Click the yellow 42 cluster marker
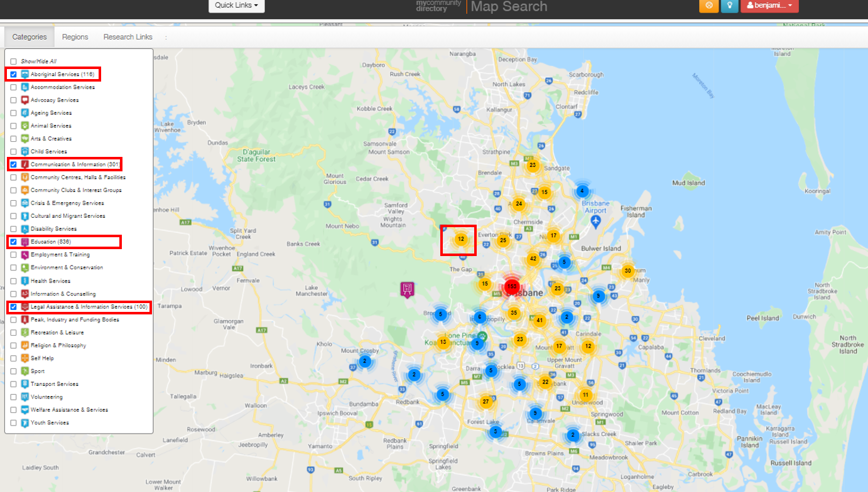Viewport: 868px width, 492px height. click(x=533, y=259)
